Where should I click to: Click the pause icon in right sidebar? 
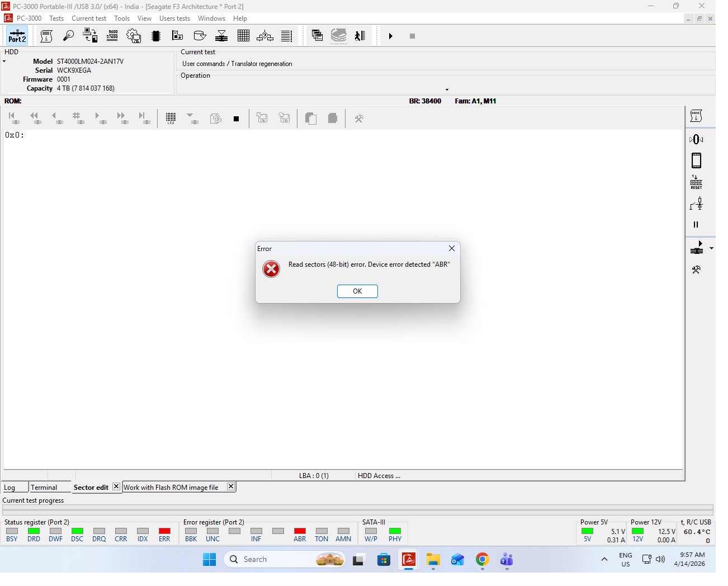click(696, 225)
